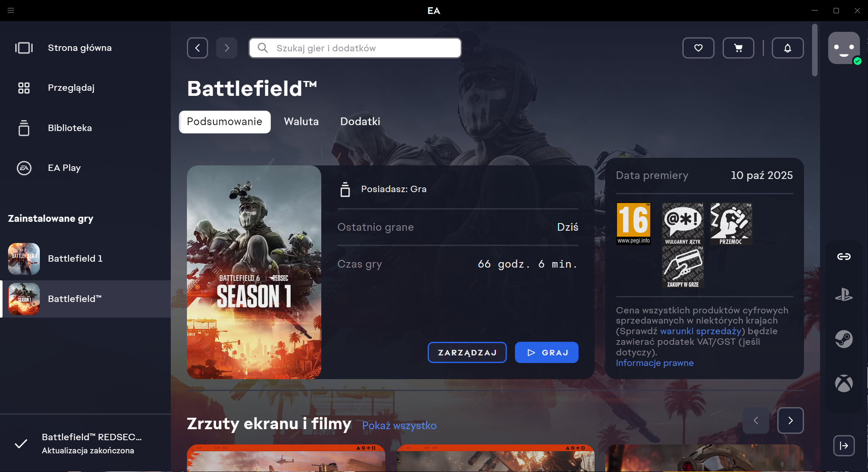This screenshot has width=868, height=472.
Task: Click the Xbox platform icon
Action: pos(843,383)
